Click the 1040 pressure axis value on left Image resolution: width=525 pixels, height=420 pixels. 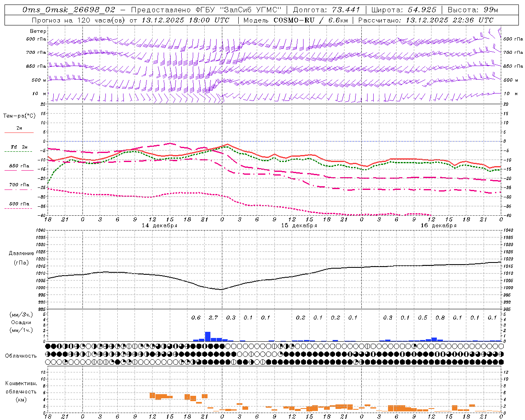click(41, 230)
